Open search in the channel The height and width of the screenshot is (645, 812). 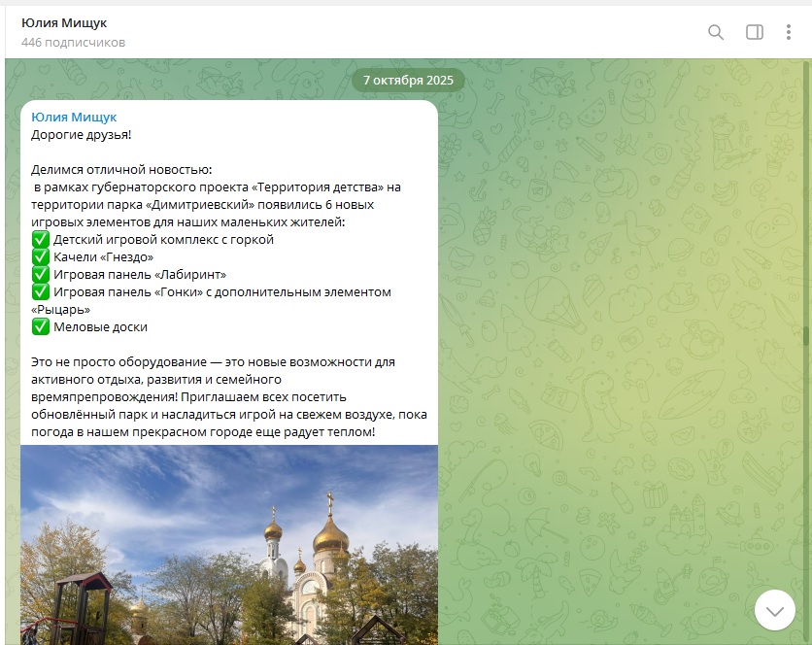click(716, 32)
